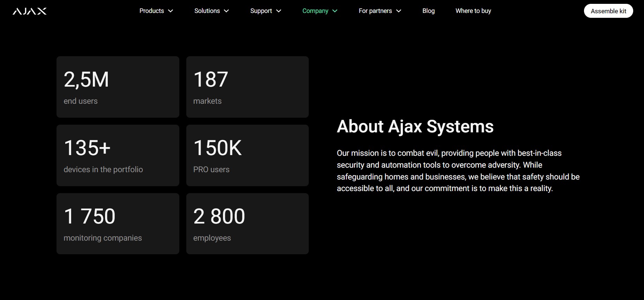The height and width of the screenshot is (300, 644).
Task: Click the 1 750 figure
Action: click(x=89, y=216)
